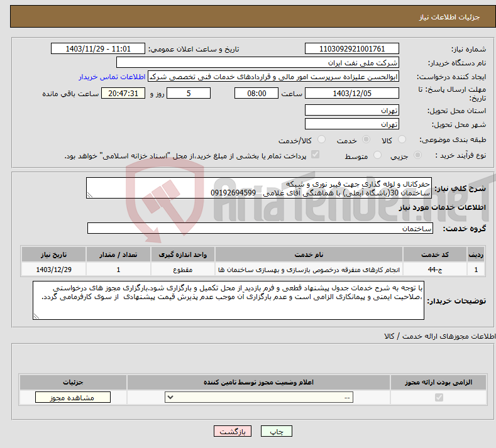Click the general description text area
496x448 pixels.
[x=259, y=188]
